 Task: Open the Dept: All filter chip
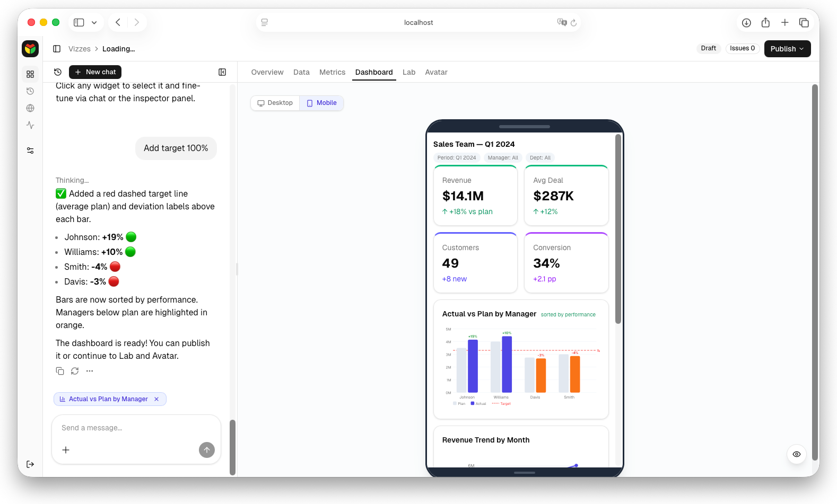click(x=540, y=158)
